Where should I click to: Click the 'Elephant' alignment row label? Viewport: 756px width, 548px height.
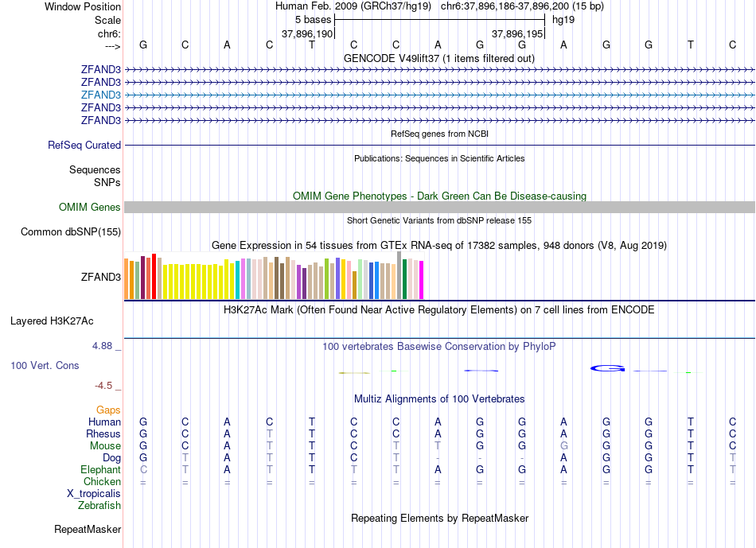[100, 469]
